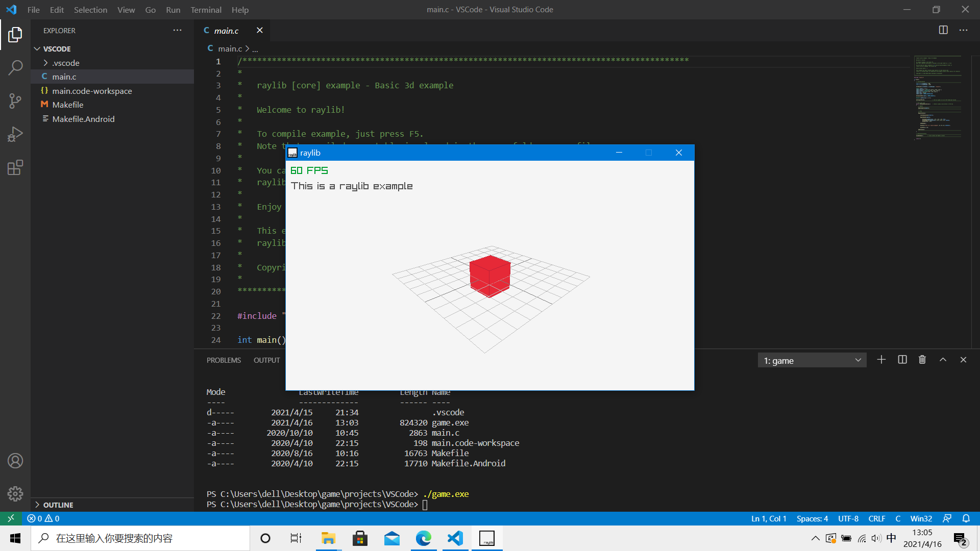
Task: Click the Manage gear icon
Action: pyautogui.click(x=15, y=493)
